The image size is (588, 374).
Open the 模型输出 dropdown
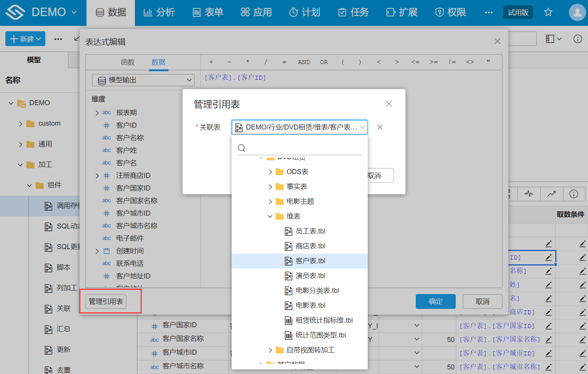[143, 80]
